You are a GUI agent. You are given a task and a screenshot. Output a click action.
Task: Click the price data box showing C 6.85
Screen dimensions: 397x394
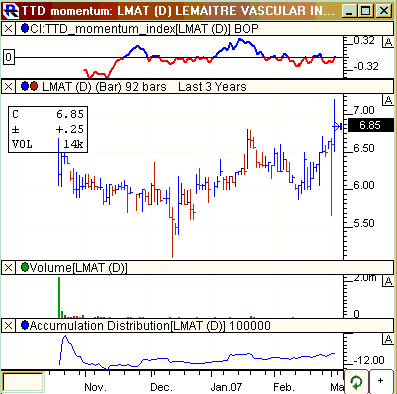tap(48, 130)
